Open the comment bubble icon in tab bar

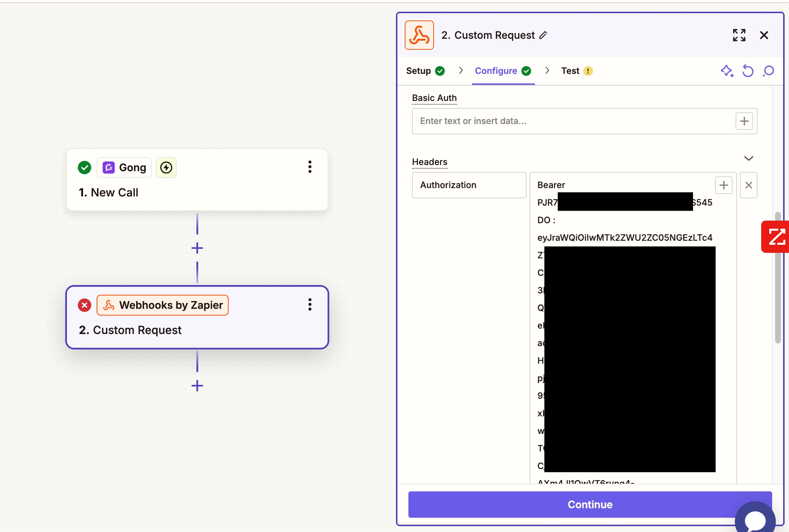coord(768,71)
